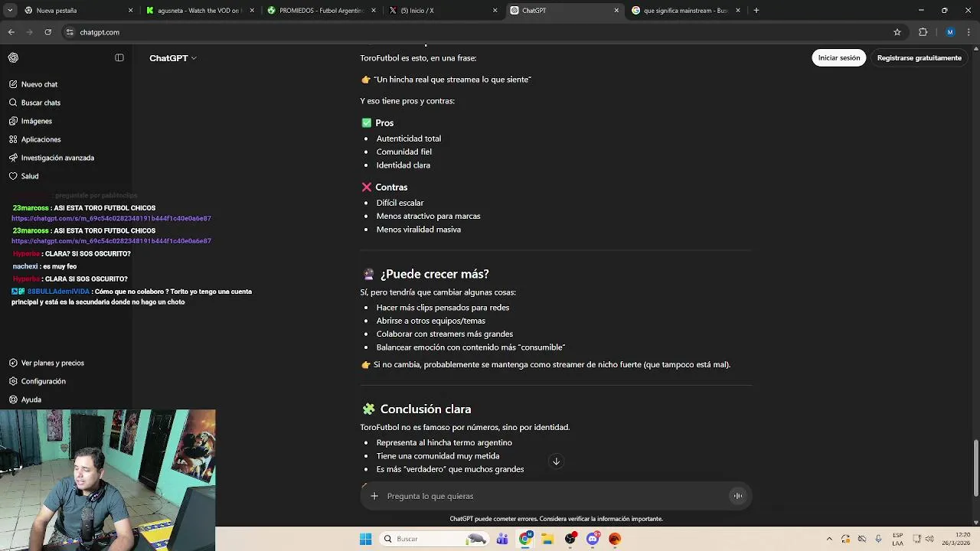
Task: Open first chatgpt.com shared link in chat overlay
Action: pos(111,219)
